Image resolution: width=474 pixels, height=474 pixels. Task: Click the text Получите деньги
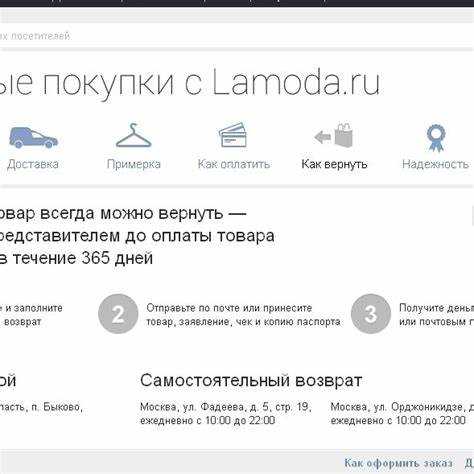click(x=436, y=308)
